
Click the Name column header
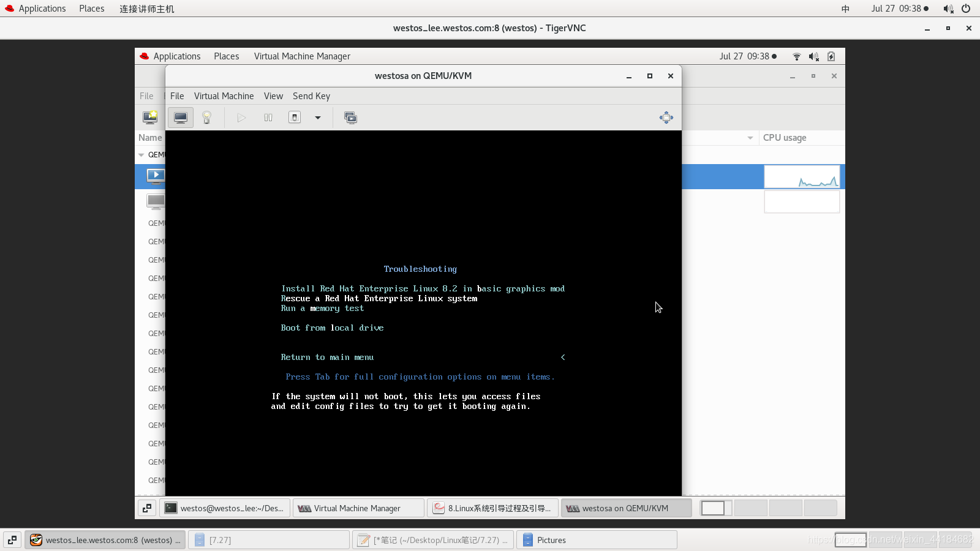click(150, 138)
